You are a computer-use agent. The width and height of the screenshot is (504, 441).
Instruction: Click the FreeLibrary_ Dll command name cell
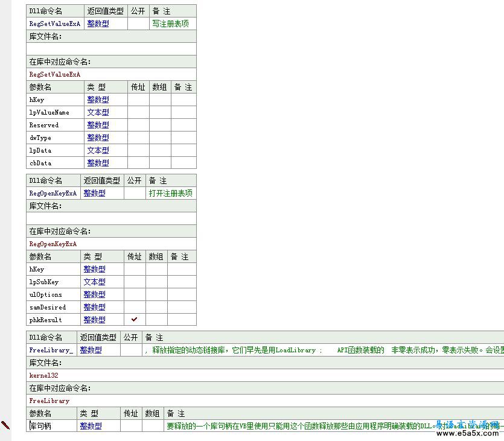click(x=51, y=350)
